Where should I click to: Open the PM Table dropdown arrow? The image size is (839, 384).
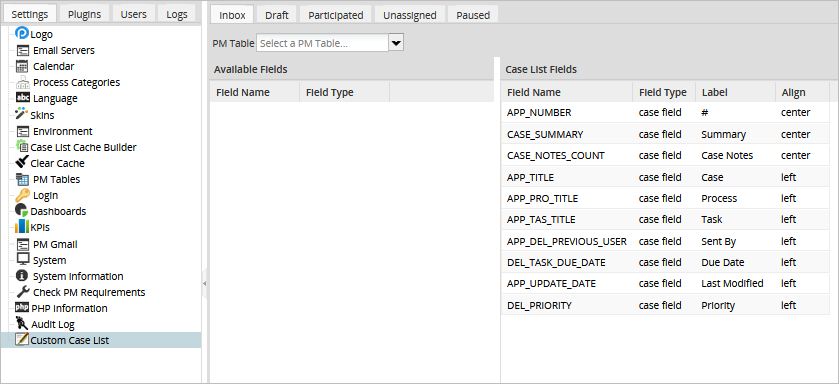coord(396,43)
